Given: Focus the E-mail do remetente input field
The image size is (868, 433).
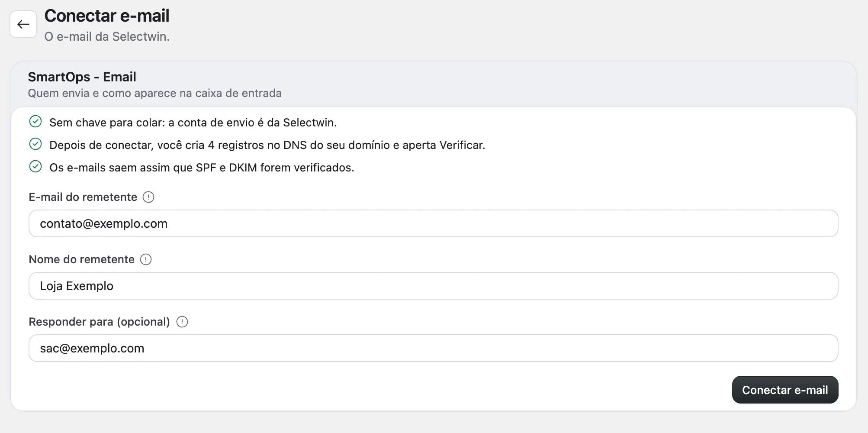Looking at the screenshot, I should tap(434, 223).
